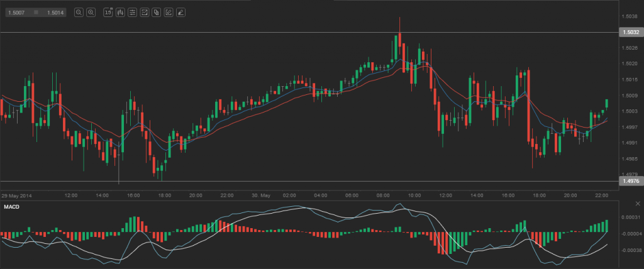Click the zoom out magnifier icon

click(x=79, y=12)
